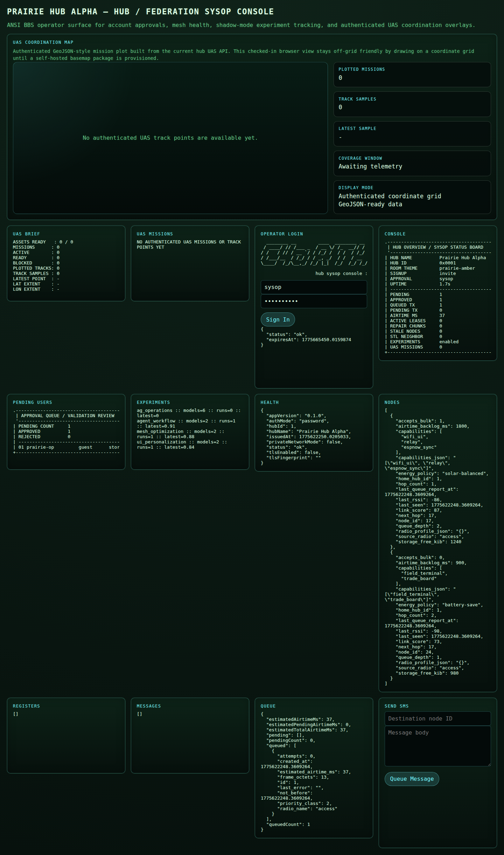Click the battery-save energy_policy line
Viewport: 504px width, 855px height.
[x=439, y=605]
